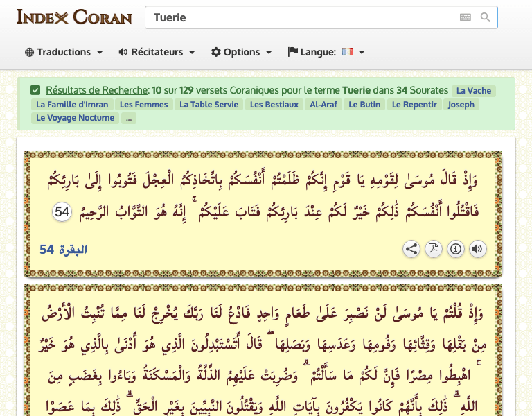The image size is (532, 416).
Task: Show more sourates with the ellipsis tag
Action: 128,118
